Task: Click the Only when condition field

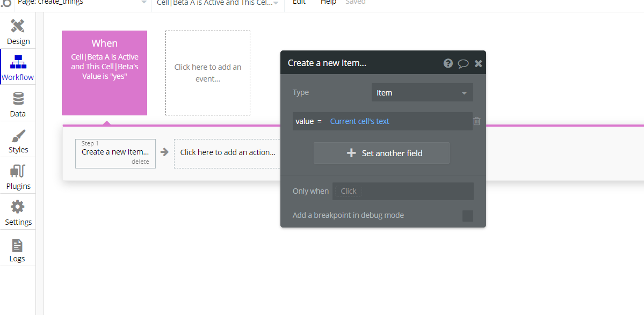Action: (x=403, y=191)
